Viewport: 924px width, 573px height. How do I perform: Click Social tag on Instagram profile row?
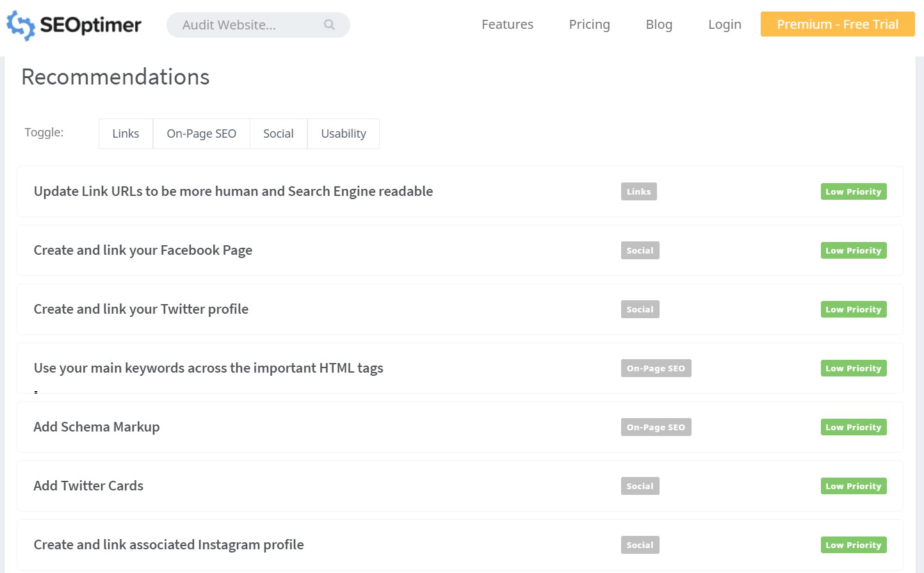pos(640,545)
